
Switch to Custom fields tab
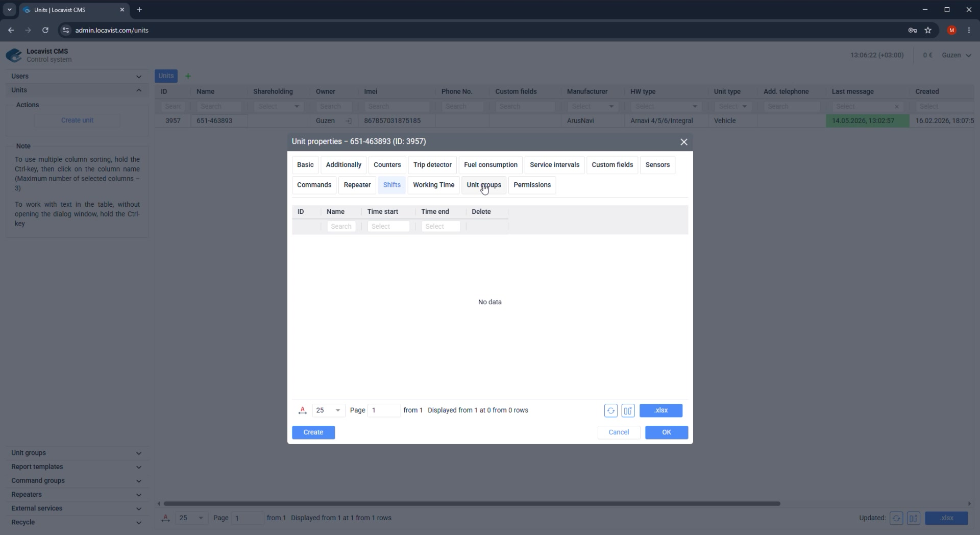[612, 165]
